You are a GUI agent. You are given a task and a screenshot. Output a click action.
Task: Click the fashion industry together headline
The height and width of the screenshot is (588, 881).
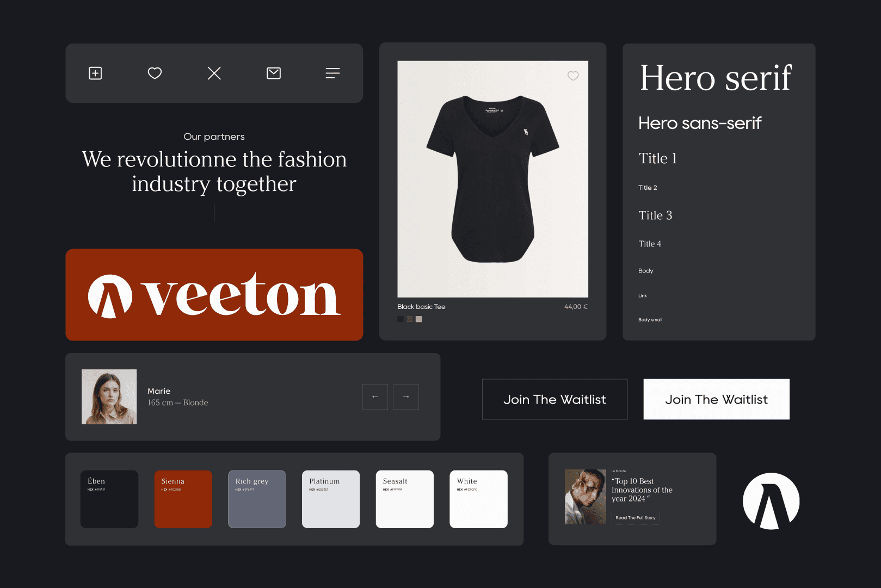coord(214,172)
